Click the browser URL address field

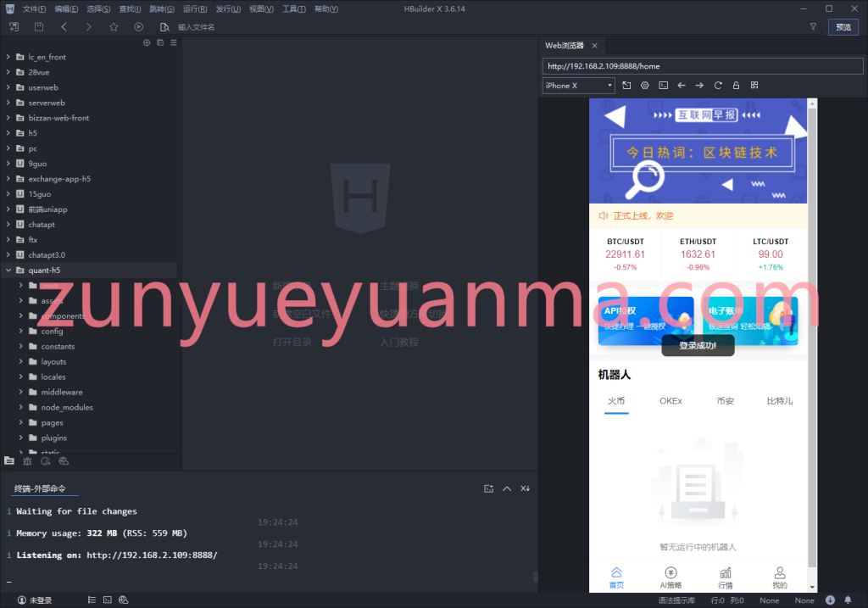pos(703,66)
